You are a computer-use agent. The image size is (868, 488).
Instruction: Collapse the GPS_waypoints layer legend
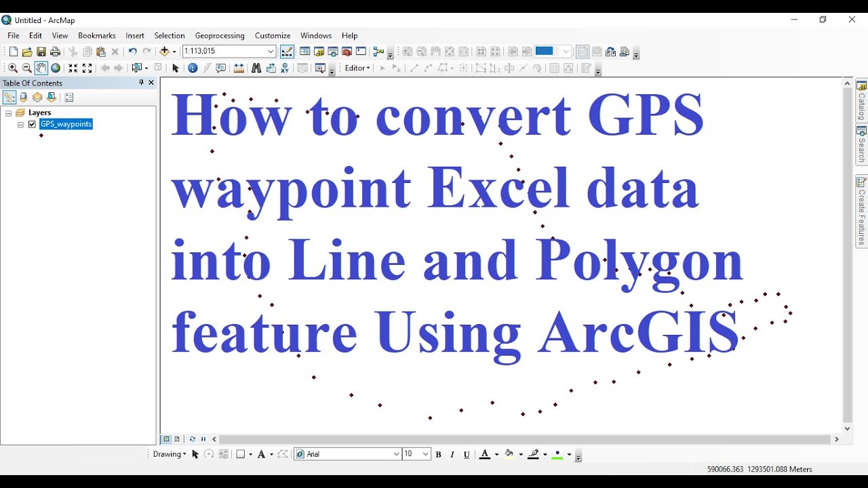click(x=21, y=125)
